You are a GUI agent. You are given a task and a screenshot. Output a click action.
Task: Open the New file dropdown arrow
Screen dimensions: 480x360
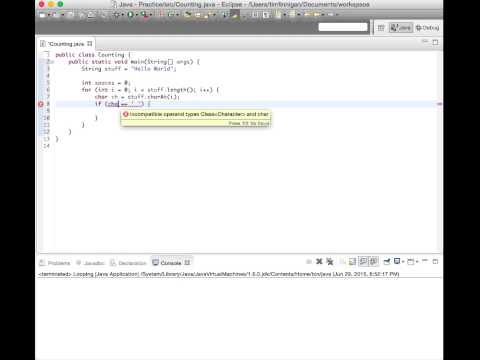click(x=49, y=15)
